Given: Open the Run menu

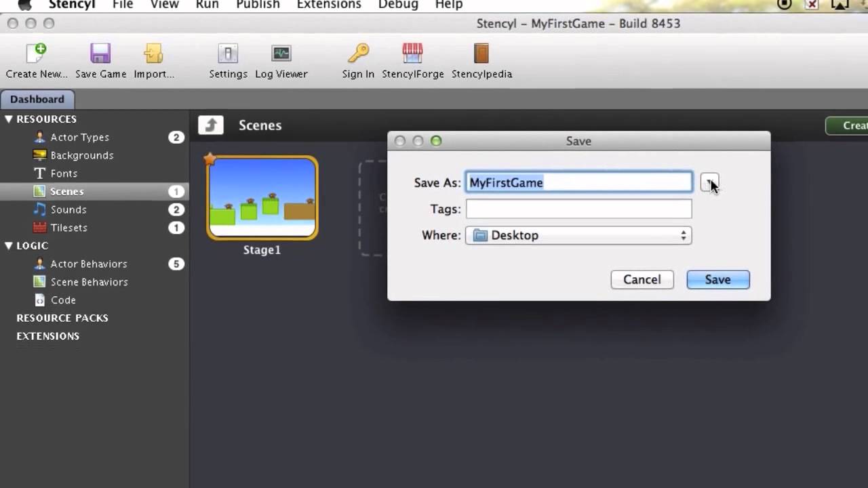Looking at the screenshot, I should 207,5.
